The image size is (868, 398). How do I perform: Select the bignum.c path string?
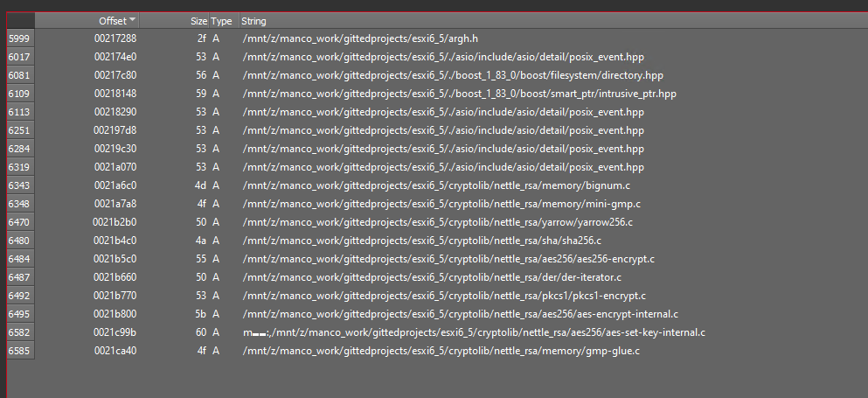tap(436, 185)
